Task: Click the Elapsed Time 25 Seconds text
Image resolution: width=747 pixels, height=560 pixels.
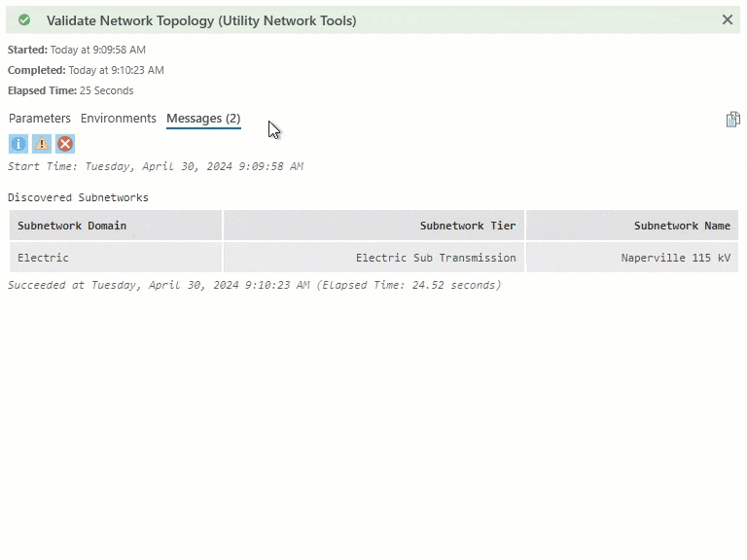Action: pyautogui.click(x=71, y=90)
